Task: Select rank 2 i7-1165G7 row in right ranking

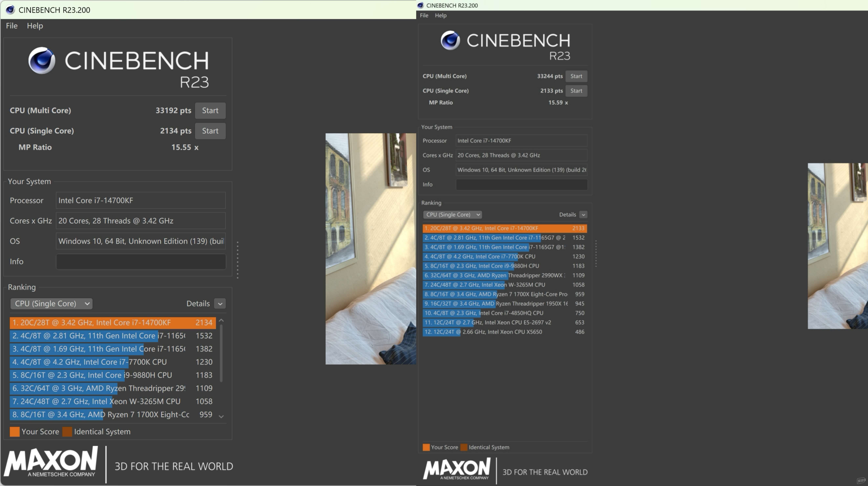Action: (505, 238)
